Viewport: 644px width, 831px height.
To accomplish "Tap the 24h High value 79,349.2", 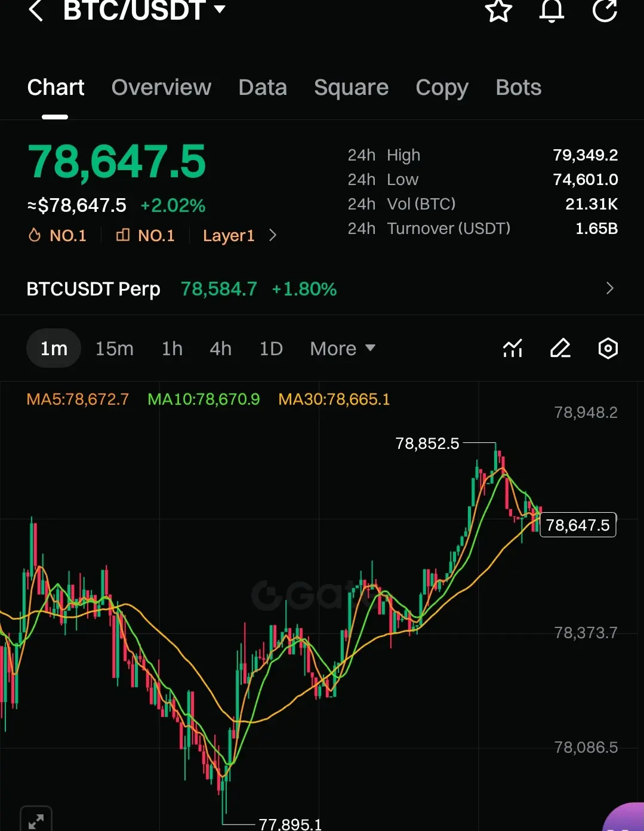I will [x=586, y=155].
